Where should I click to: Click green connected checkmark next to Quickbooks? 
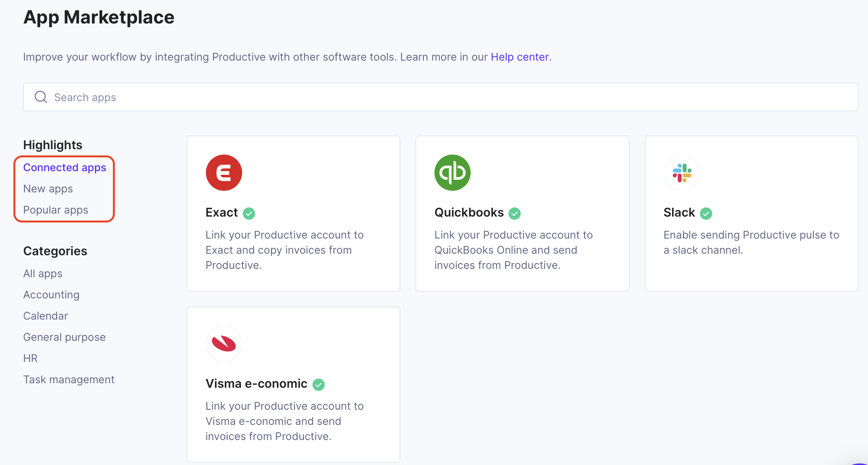515,214
